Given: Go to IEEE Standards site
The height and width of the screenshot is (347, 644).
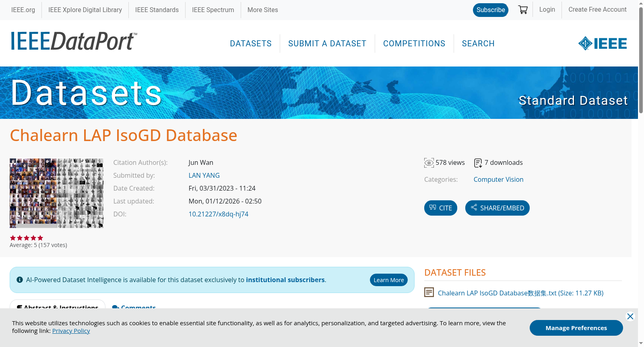Looking at the screenshot, I should 157,10.
